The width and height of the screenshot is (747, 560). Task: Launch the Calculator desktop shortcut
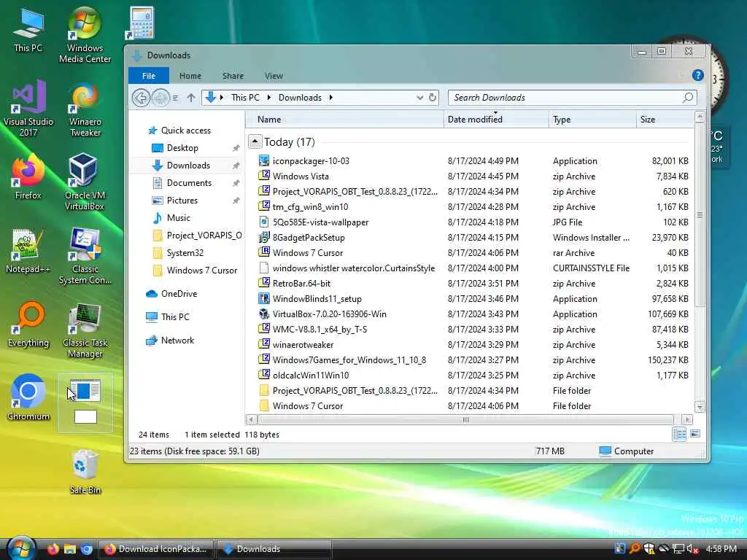140,23
